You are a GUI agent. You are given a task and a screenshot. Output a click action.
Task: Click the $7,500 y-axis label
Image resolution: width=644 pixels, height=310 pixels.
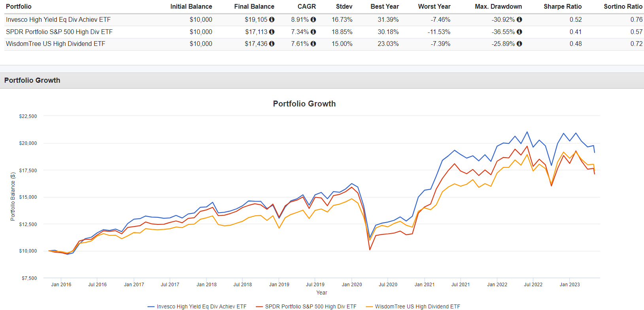pos(29,278)
